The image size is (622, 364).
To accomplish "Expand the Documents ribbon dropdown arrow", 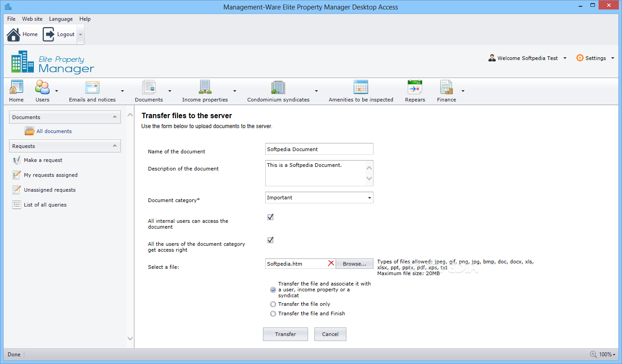I will 170,91.
